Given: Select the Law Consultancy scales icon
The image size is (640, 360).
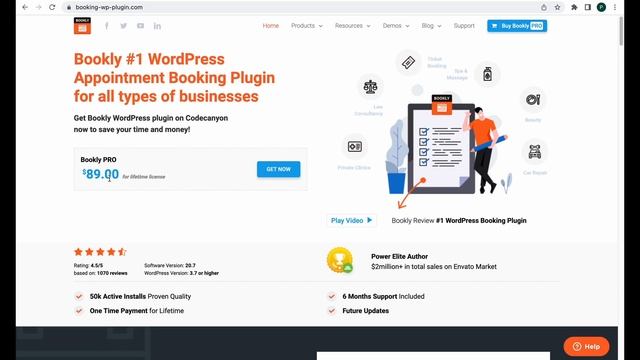Looking at the screenshot, I should (370, 87).
